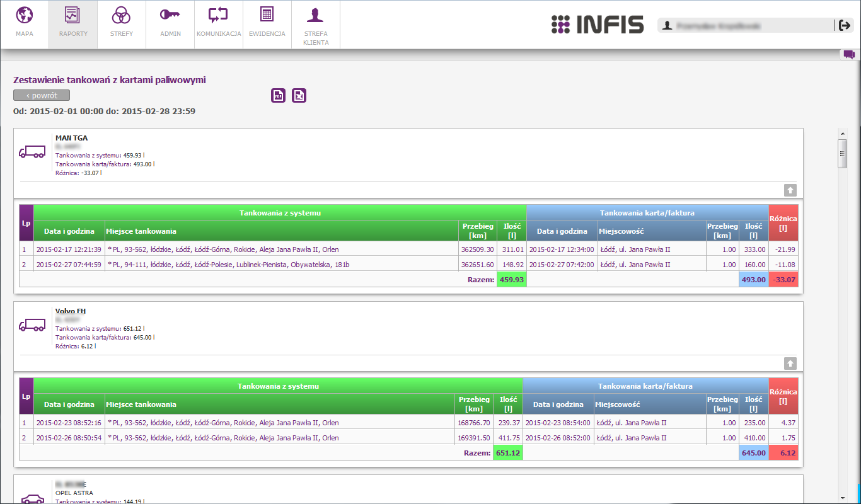Select the -33.07 difference total cell
The width and height of the screenshot is (861, 504).
(783, 280)
